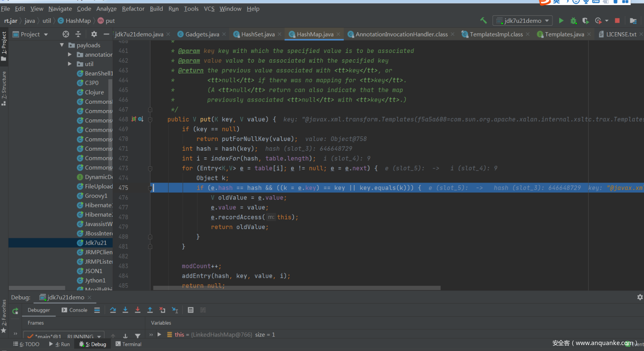Image resolution: width=644 pixels, height=351 pixels.
Task: Click the green bug Debug icon
Action: [x=573, y=20]
